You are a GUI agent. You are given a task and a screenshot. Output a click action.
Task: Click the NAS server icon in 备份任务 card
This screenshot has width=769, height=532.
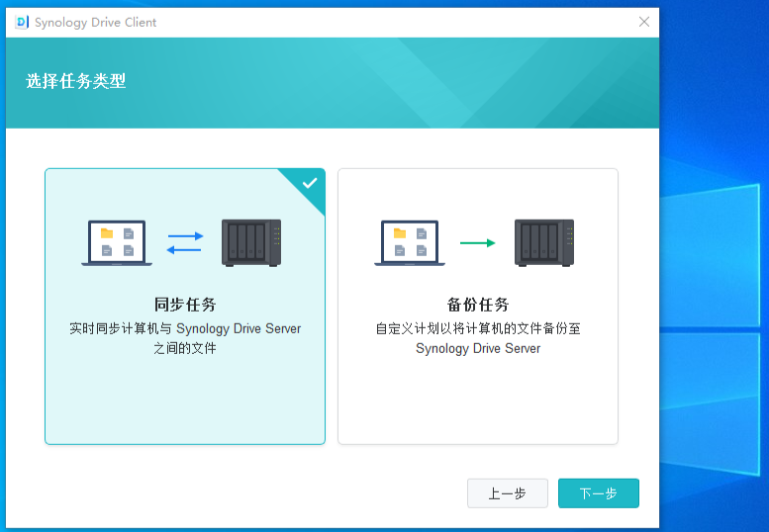(544, 242)
